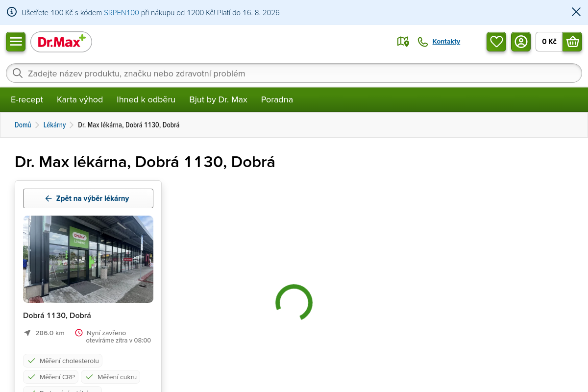Click the info icon in promo banner
The height and width of the screenshot is (392, 588).
coord(12,12)
